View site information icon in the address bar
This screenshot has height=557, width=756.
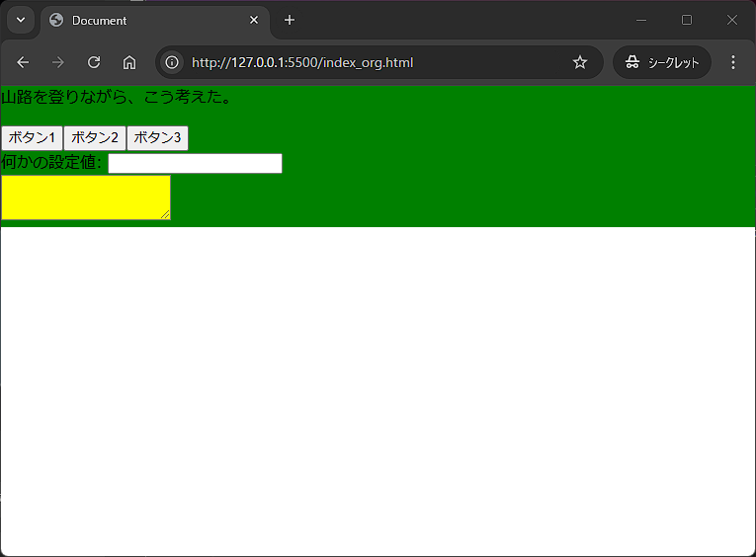[172, 62]
